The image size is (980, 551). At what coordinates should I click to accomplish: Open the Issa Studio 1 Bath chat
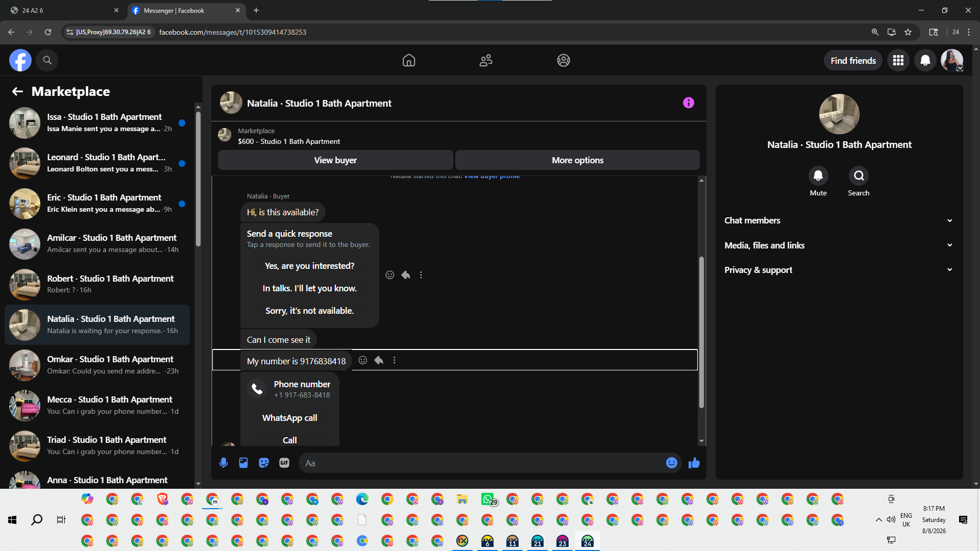(97, 122)
